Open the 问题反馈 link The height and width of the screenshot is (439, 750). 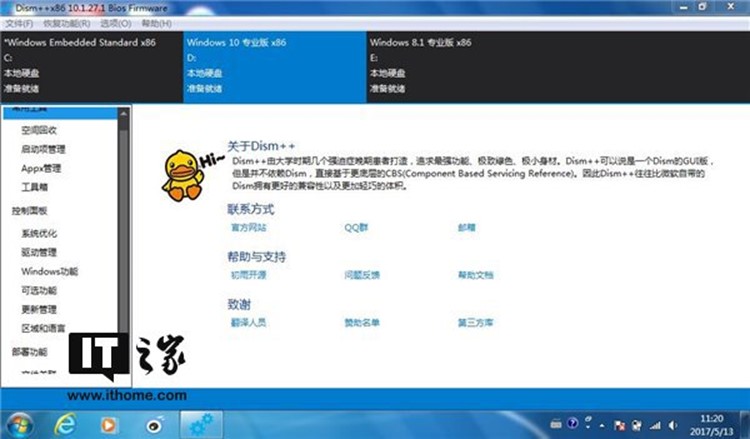[362, 275]
